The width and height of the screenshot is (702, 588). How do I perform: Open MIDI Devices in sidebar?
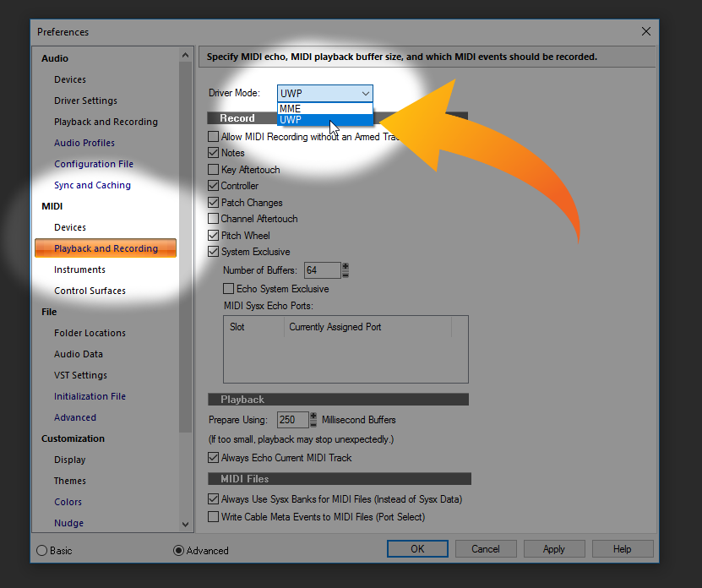(70, 227)
